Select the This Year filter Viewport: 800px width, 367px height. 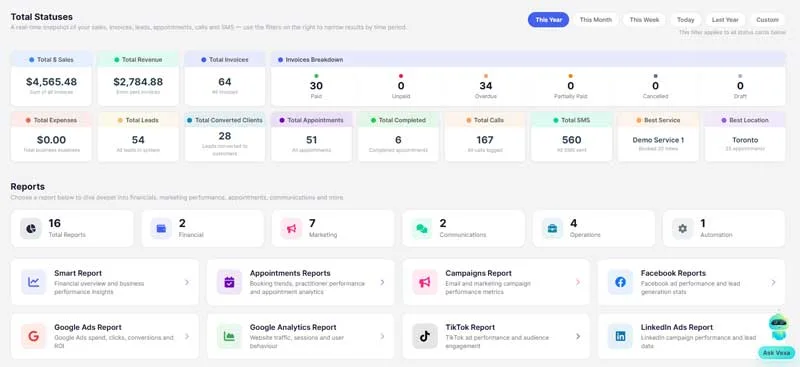(x=548, y=20)
